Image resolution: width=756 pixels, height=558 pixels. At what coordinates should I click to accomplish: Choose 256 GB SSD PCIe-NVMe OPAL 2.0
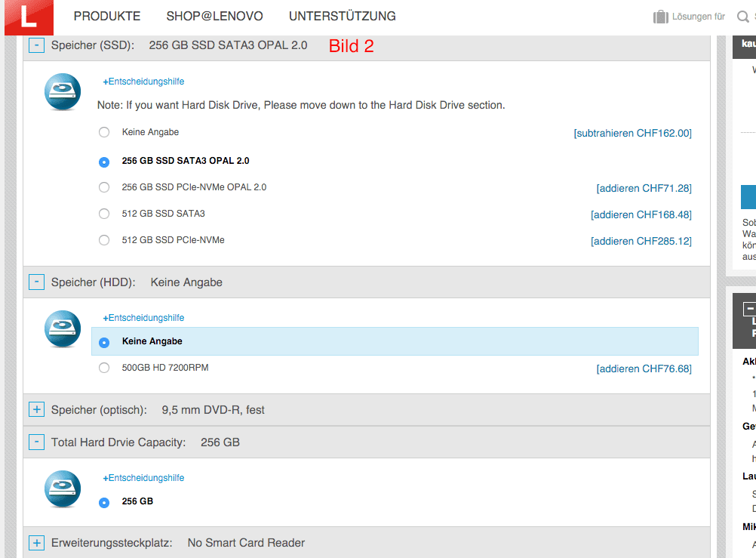point(104,187)
